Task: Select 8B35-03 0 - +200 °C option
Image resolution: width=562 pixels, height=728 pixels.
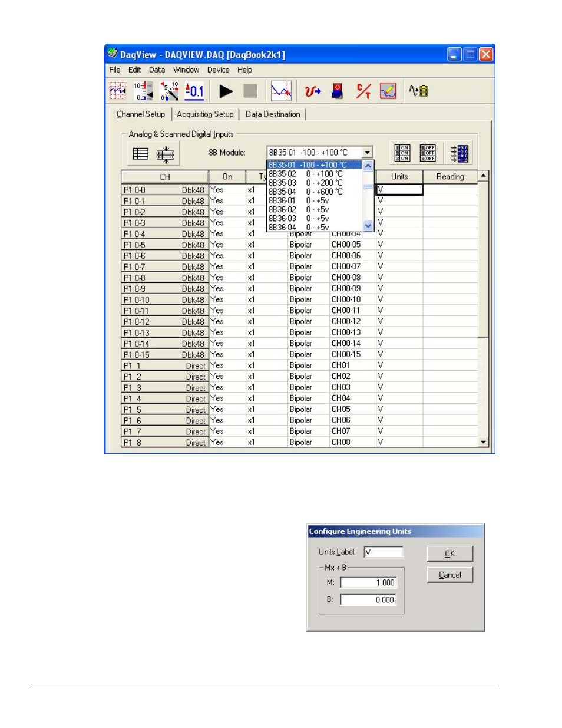Action: click(315, 183)
